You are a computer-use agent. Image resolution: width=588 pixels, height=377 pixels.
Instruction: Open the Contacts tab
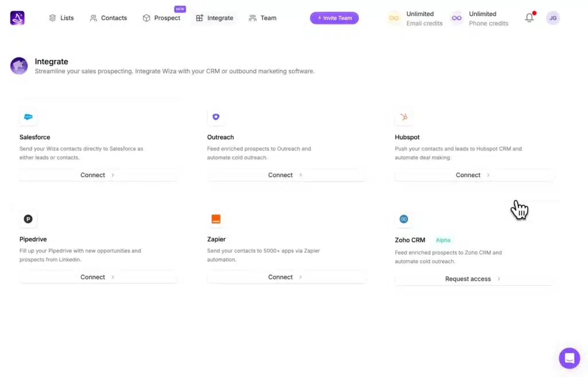tap(109, 18)
